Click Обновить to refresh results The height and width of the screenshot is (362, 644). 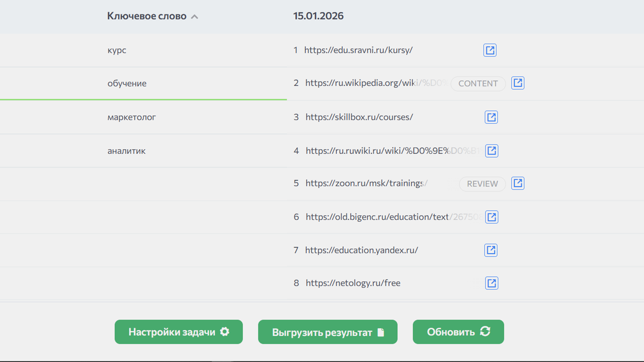[458, 332]
